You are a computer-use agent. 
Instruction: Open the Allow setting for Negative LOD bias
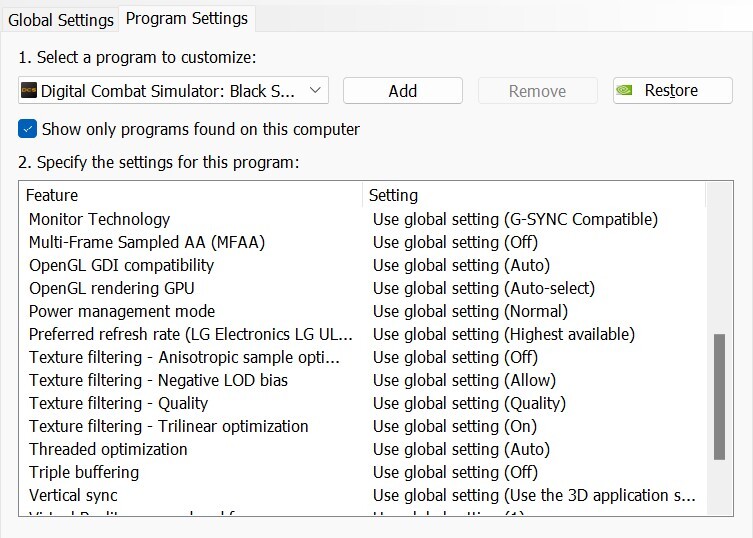click(464, 380)
